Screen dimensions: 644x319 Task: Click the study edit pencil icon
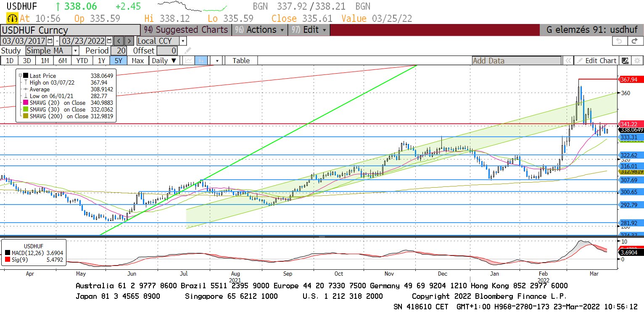point(187,51)
